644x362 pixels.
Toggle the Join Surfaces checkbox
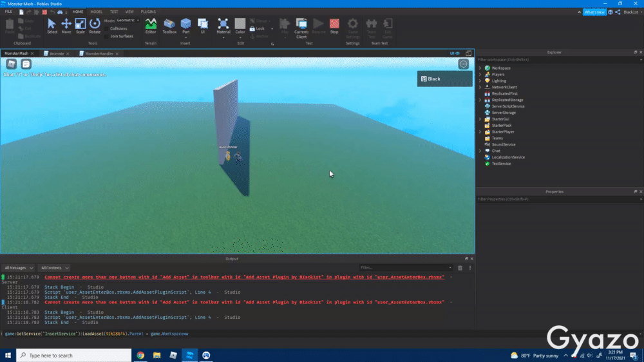pyautogui.click(x=107, y=36)
